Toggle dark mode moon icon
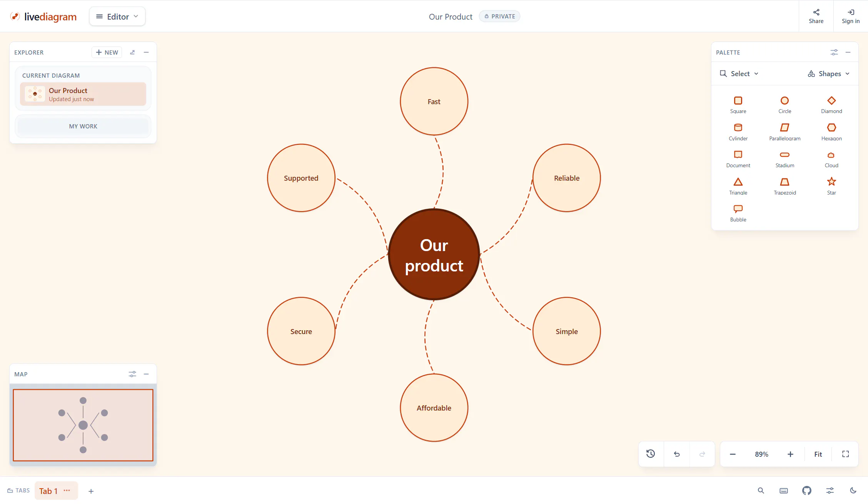Image resolution: width=868 pixels, height=504 pixels. point(853,491)
